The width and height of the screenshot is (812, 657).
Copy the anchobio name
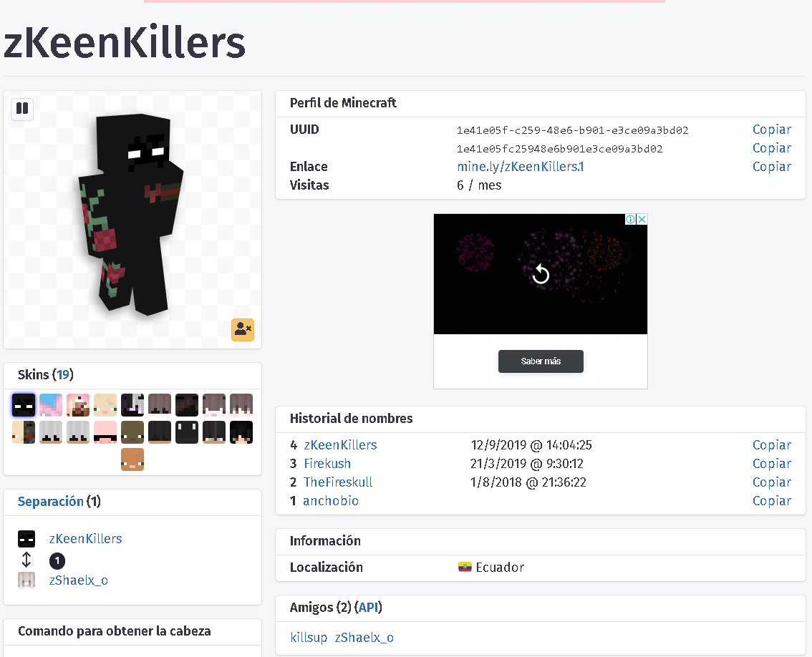coord(772,501)
